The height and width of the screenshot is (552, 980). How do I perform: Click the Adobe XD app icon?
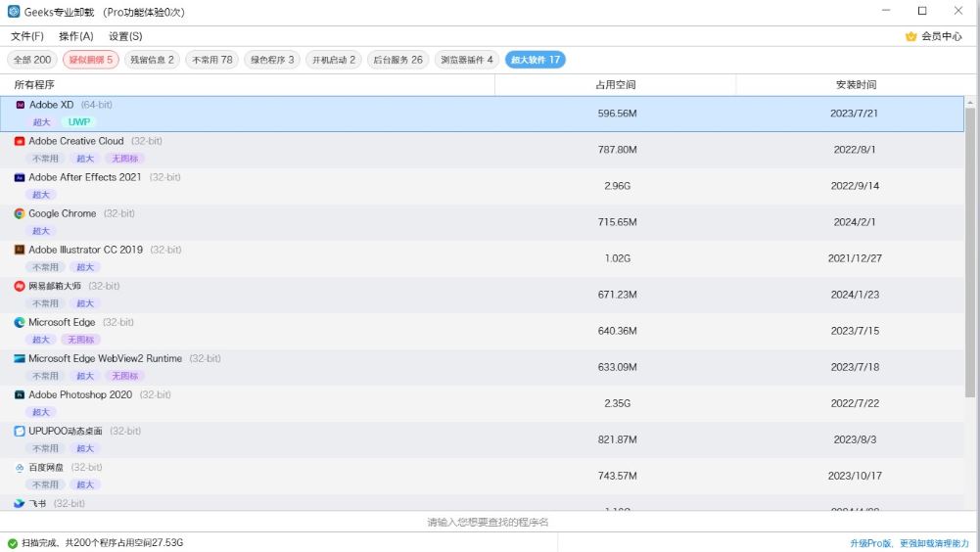(x=20, y=105)
